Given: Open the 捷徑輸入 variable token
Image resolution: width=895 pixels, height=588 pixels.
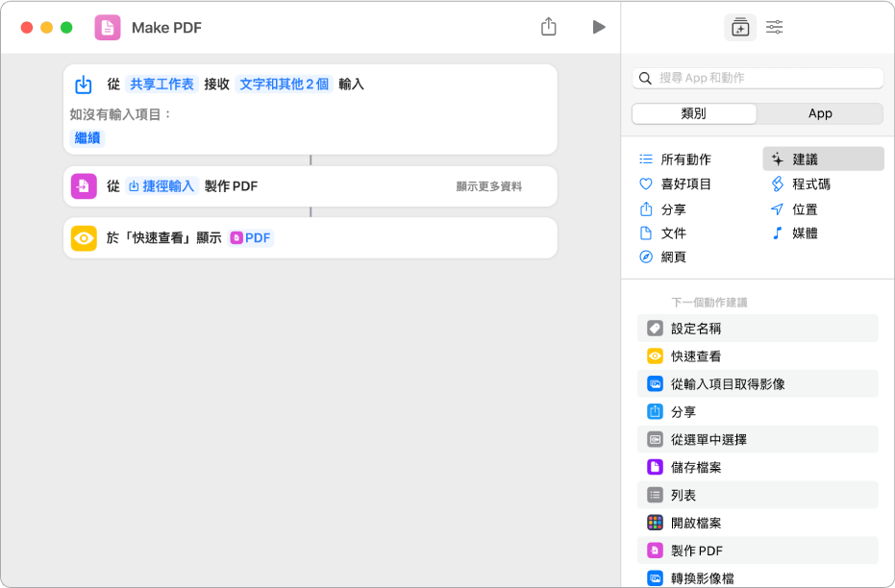Looking at the screenshot, I should pyautogui.click(x=162, y=186).
